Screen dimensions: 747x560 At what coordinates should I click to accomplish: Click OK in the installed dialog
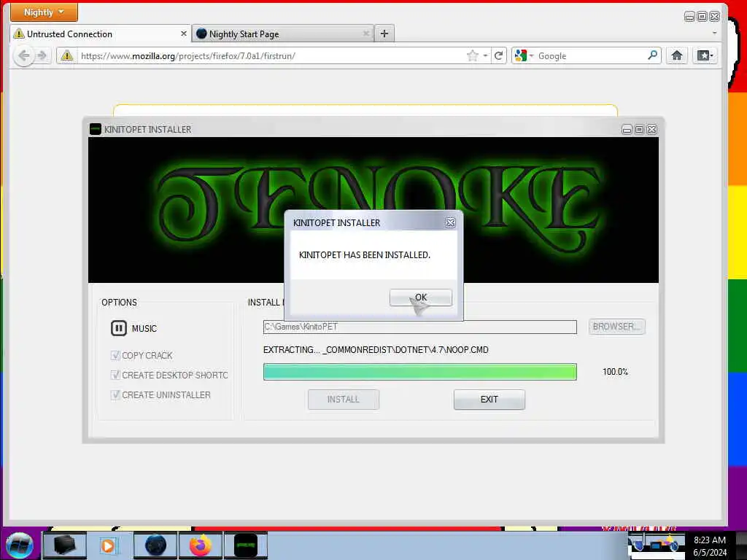coord(421,297)
